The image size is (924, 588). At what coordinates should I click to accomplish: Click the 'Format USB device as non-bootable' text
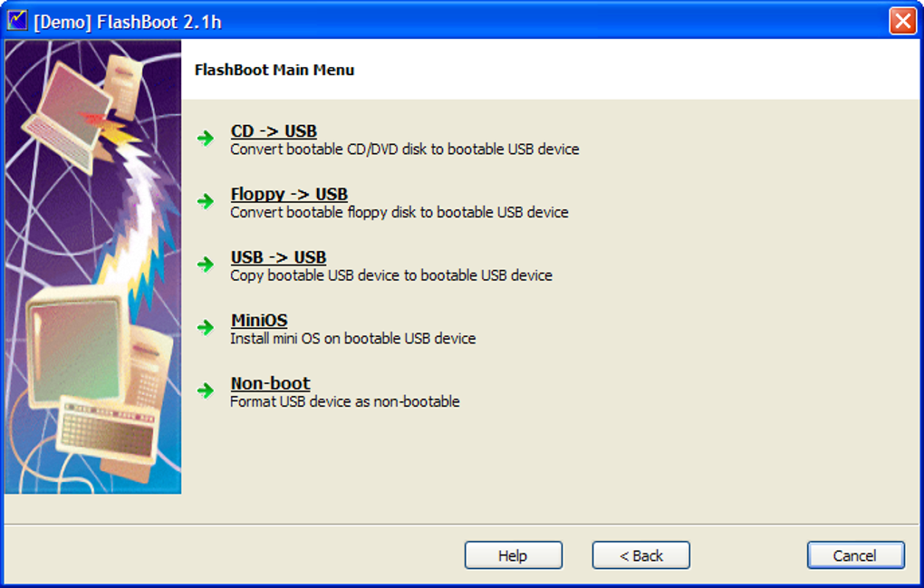pos(345,402)
